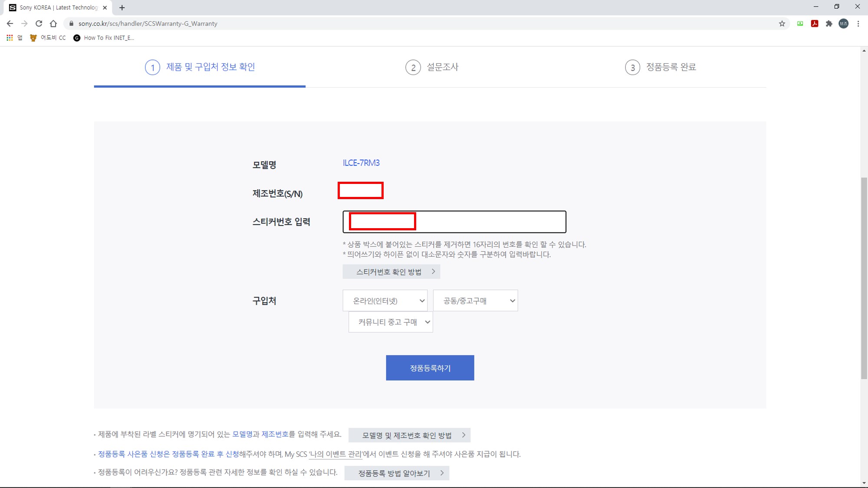Open the Adobe Acrobat extension icon

tap(815, 23)
